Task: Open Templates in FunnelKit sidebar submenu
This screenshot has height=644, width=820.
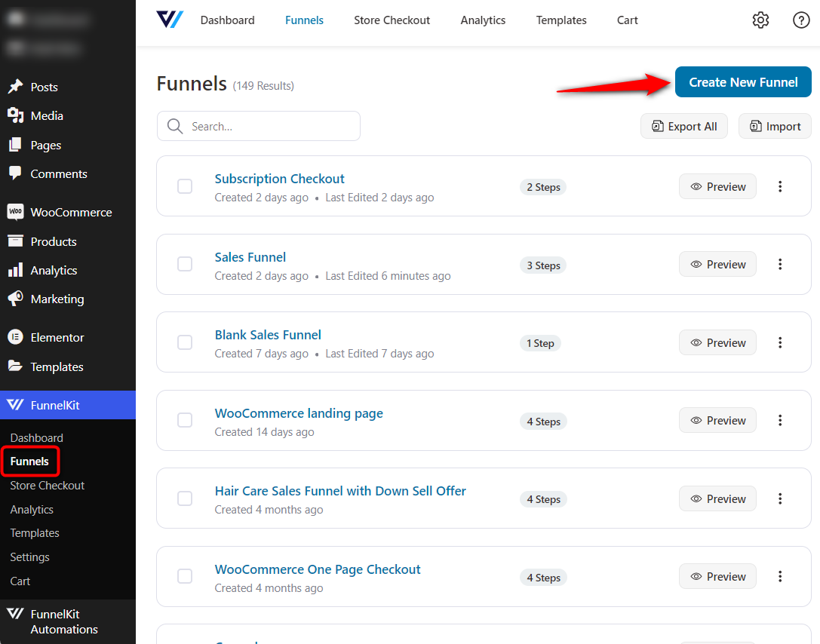Action: coord(35,533)
